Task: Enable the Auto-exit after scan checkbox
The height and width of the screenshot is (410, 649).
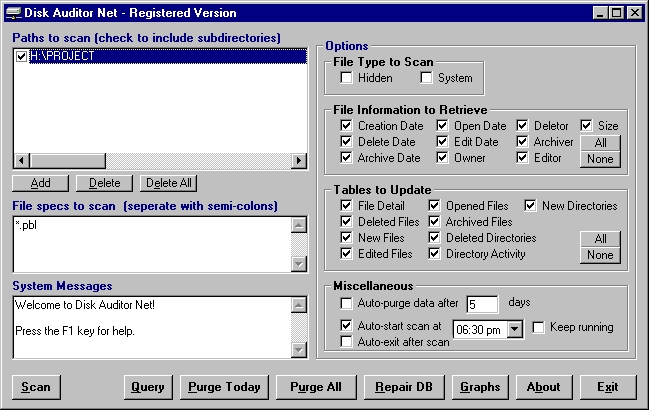Action: tap(346, 342)
